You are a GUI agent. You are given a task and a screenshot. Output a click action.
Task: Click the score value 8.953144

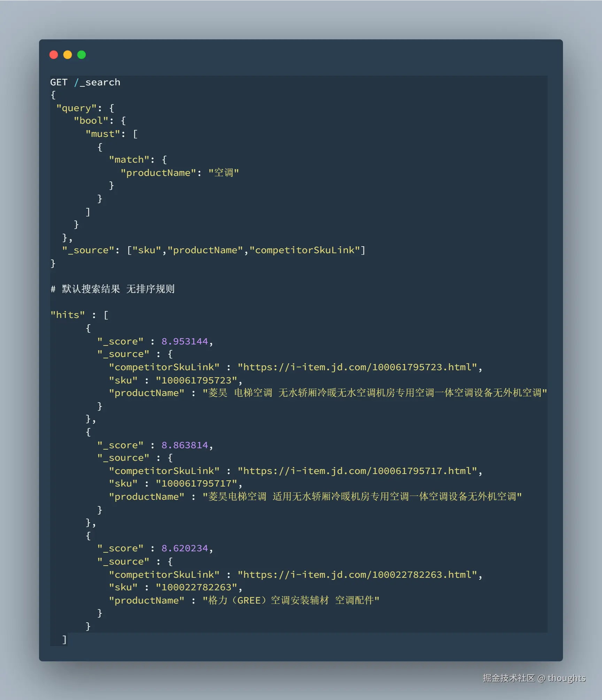click(185, 341)
